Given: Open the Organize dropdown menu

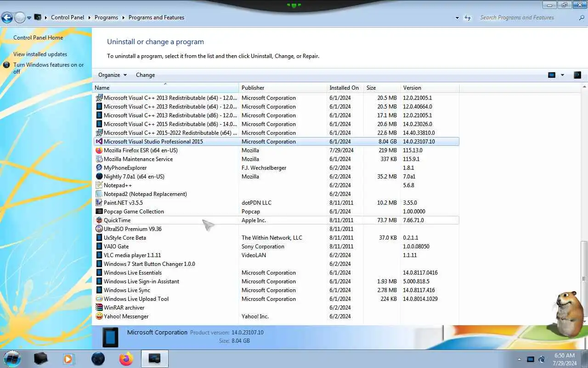Looking at the screenshot, I should pos(113,75).
